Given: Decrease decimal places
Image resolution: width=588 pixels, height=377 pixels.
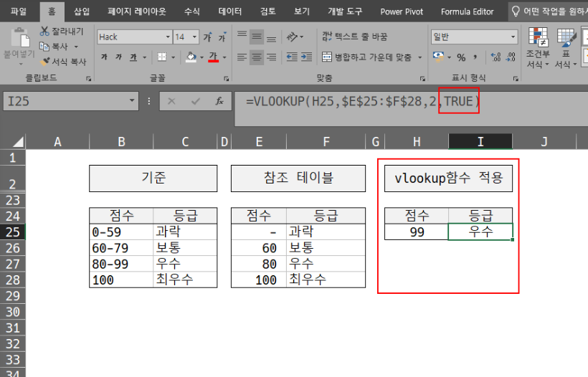Looking at the screenshot, I should pos(511,57).
